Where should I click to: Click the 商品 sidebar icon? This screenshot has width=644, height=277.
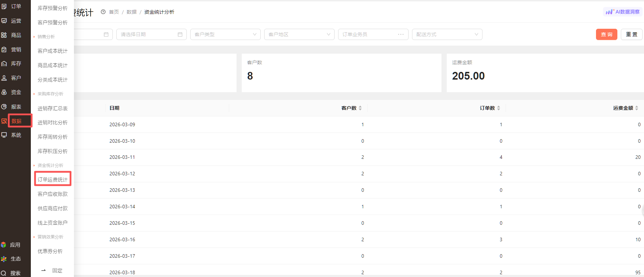point(4,35)
